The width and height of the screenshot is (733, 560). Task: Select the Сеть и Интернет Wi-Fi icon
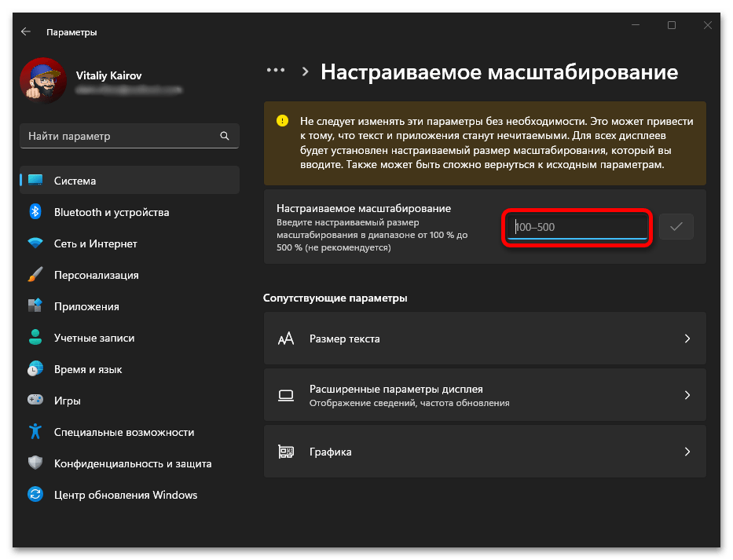tap(35, 243)
